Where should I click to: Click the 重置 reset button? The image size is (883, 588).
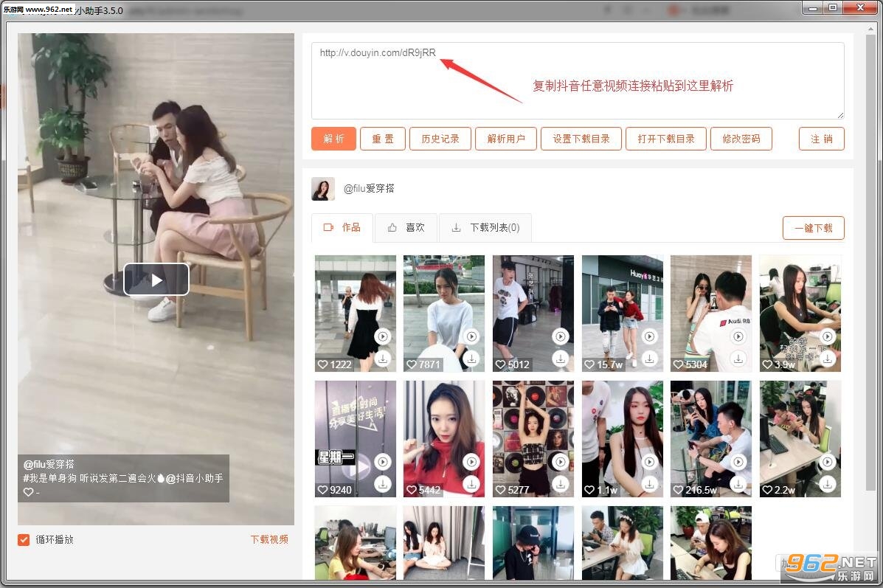click(383, 139)
